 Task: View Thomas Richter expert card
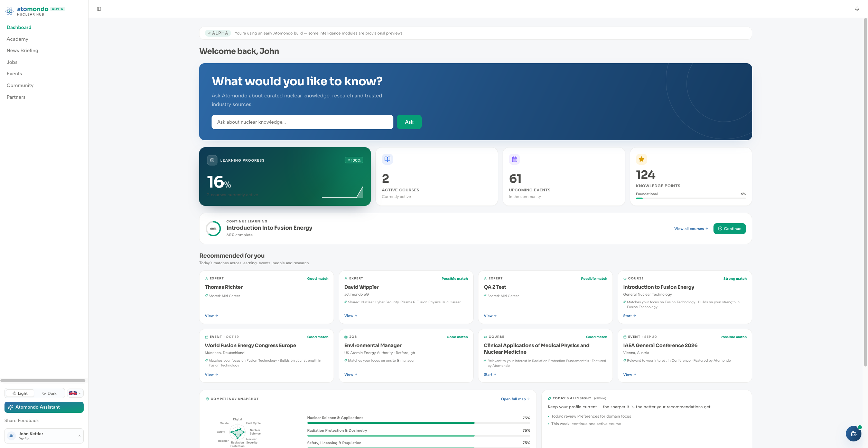coord(211,316)
